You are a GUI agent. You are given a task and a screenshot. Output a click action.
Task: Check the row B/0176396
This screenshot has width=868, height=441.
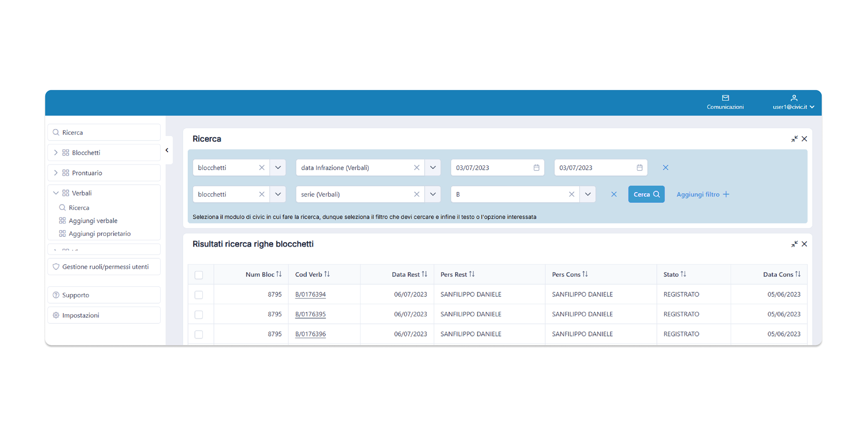(x=199, y=334)
